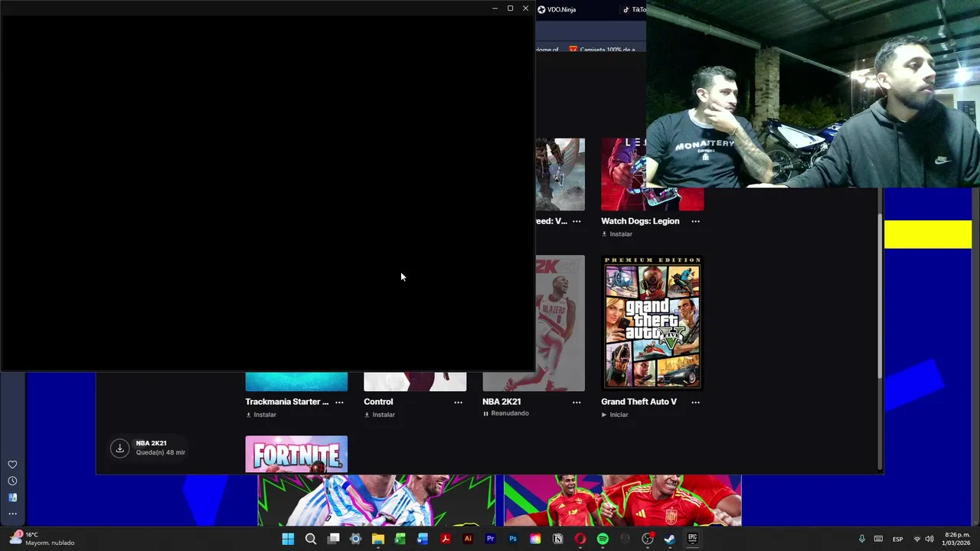Open Wi-Fi network settings in tray

coord(917,539)
